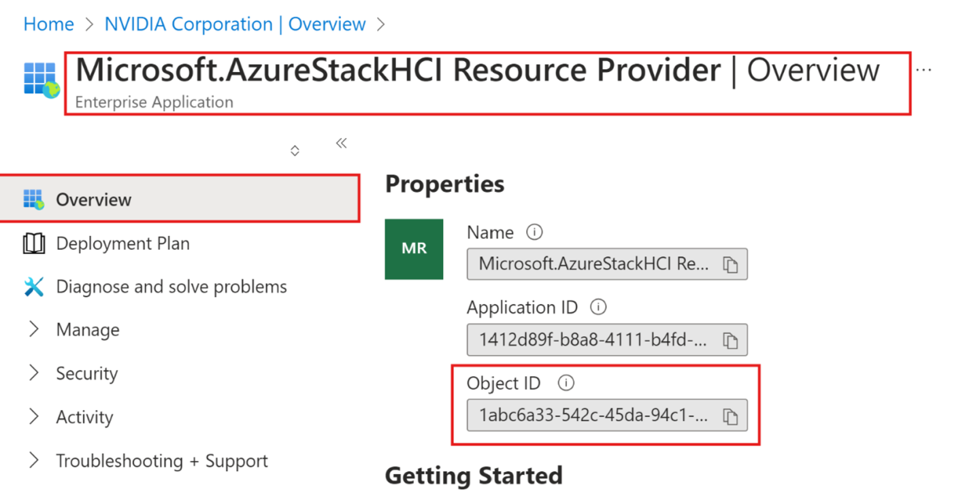Show info tooltip for Name
The image size is (980, 504).
(x=535, y=233)
